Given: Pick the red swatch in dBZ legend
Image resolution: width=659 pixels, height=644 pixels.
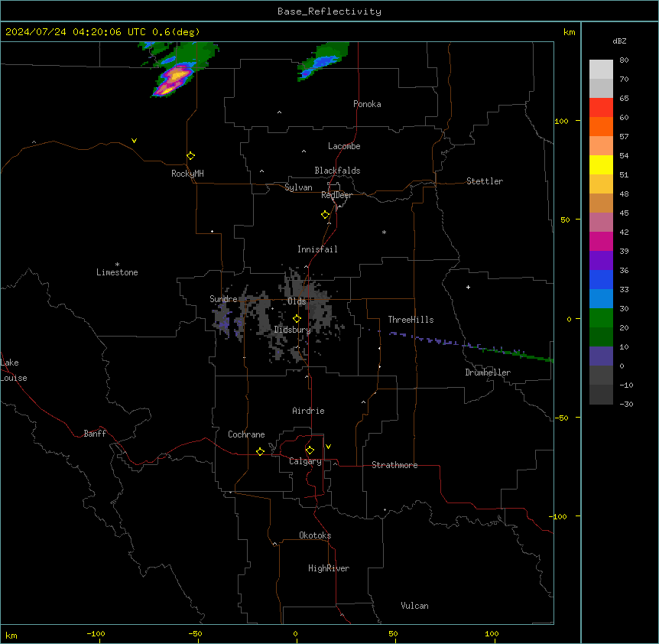Looking at the screenshot, I should [601, 107].
